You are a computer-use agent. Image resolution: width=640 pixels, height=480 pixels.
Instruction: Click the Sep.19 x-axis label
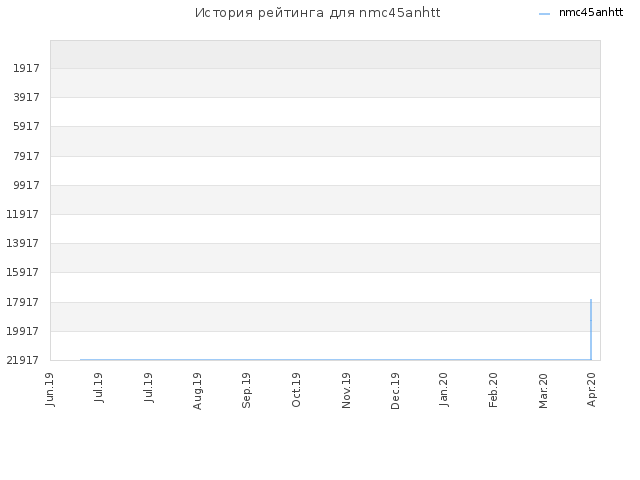pyautogui.click(x=246, y=390)
